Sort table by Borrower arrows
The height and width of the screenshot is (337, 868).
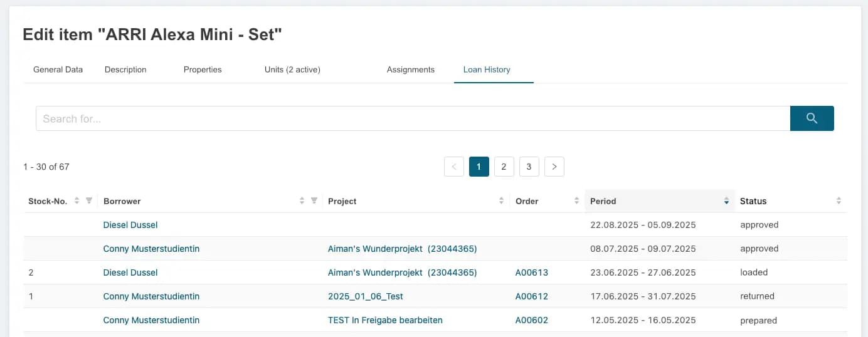point(302,201)
